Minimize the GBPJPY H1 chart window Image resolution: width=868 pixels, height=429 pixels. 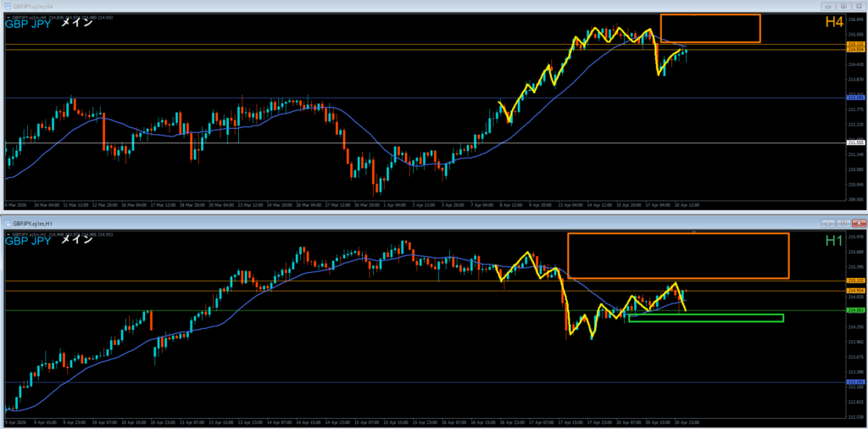click(828, 223)
